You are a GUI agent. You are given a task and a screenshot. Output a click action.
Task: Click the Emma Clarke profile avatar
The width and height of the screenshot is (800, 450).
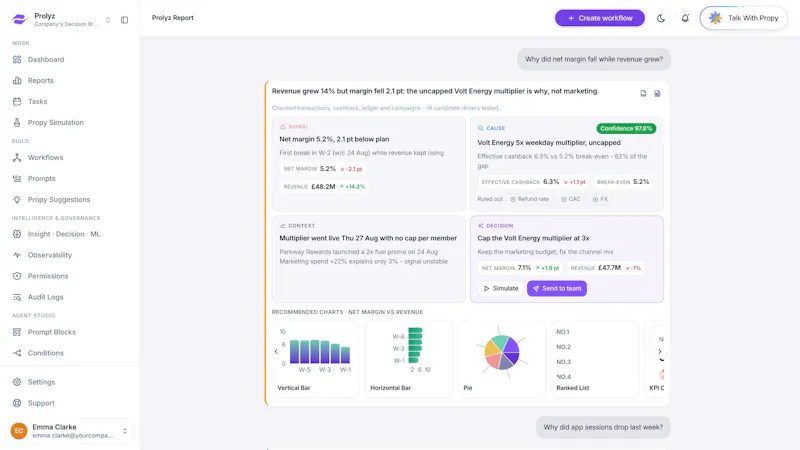[19, 431]
